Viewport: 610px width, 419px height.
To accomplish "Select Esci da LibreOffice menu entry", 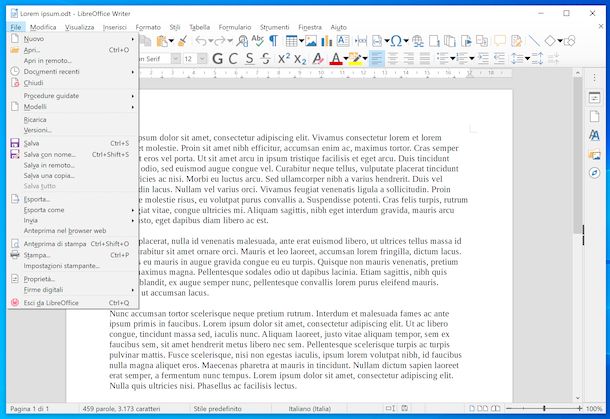I will click(x=73, y=303).
